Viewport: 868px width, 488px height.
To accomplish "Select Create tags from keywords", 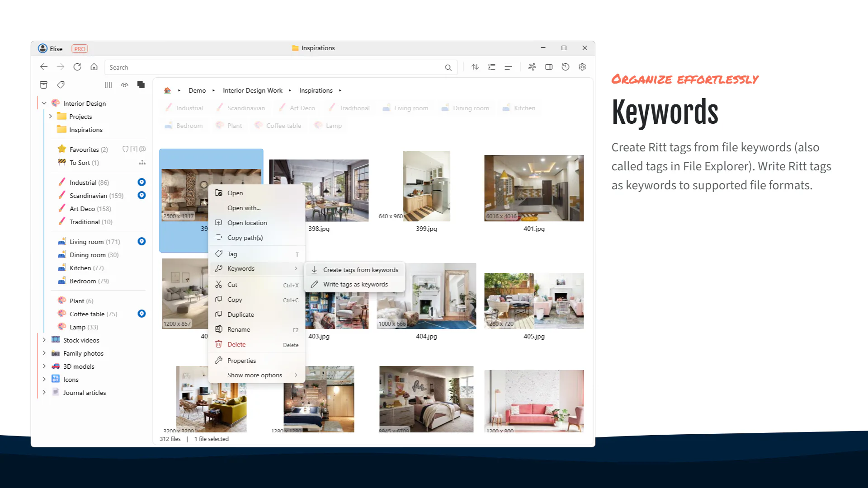I will (355, 270).
